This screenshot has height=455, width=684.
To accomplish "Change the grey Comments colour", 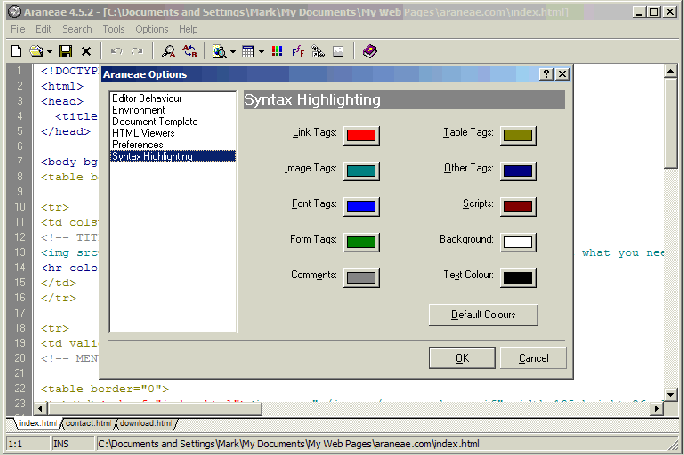I will pyautogui.click(x=361, y=278).
